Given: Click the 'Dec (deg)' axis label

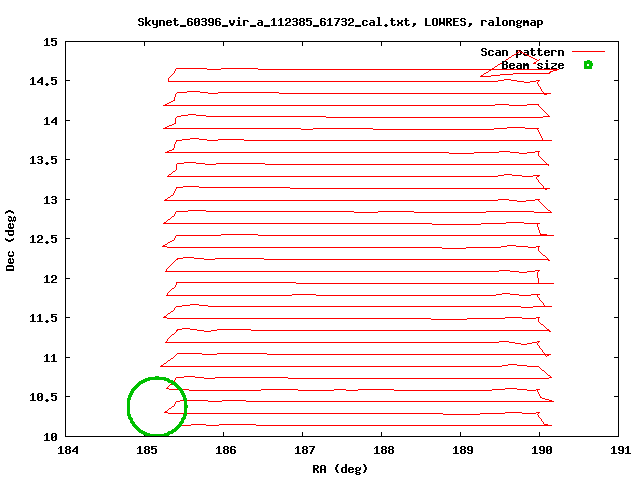Looking at the screenshot, I should [x=10, y=240].
